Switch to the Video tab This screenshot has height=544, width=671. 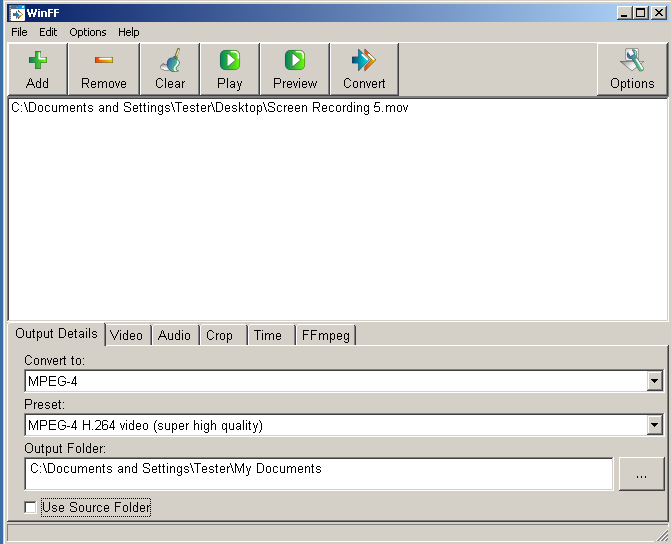pyautogui.click(x=127, y=335)
